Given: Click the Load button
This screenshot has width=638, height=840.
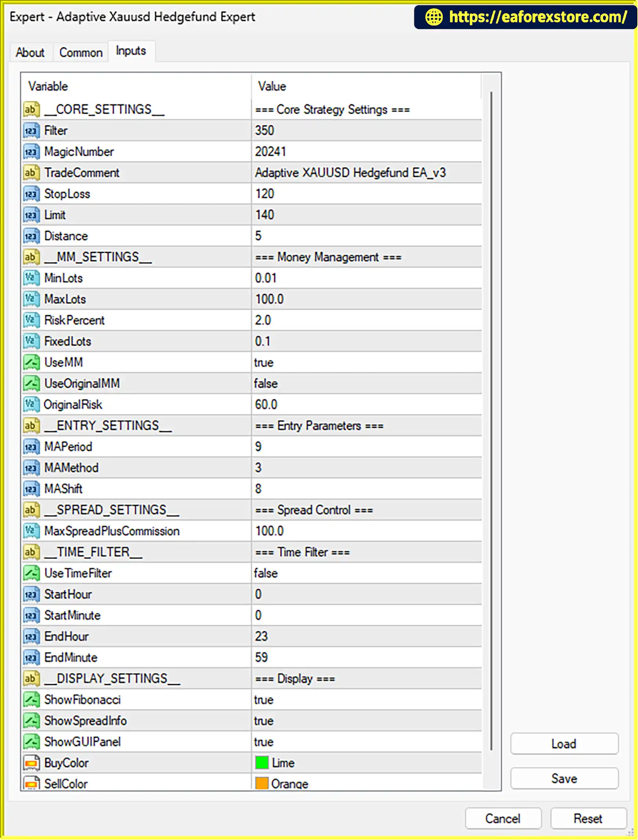Looking at the screenshot, I should coord(564,744).
